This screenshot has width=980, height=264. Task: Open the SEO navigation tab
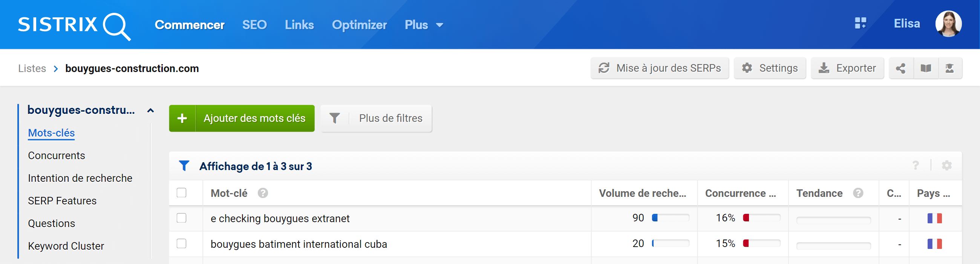tap(254, 25)
